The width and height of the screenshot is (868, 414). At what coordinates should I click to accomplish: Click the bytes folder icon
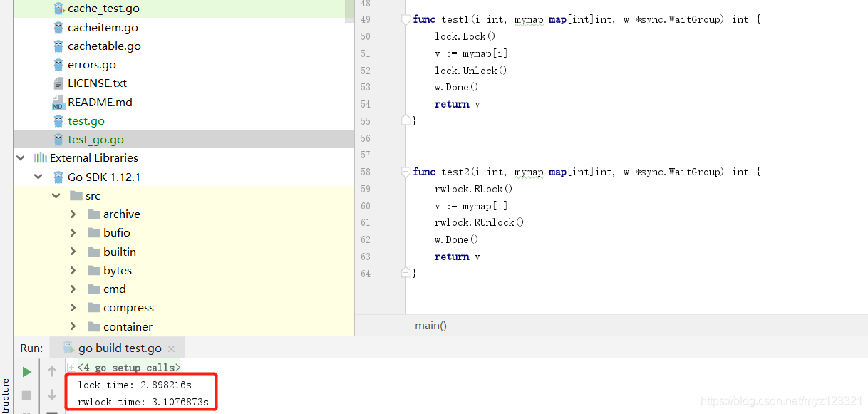[93, 270]
